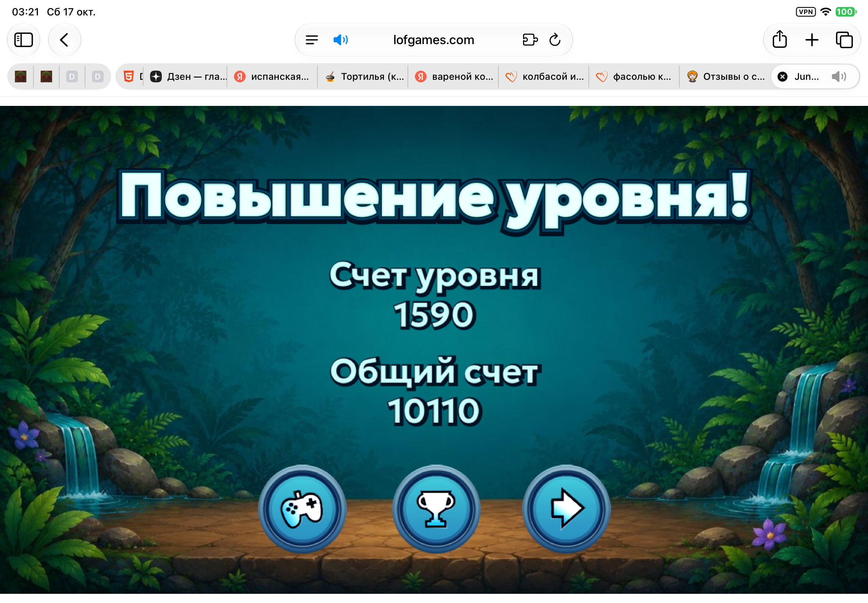Open the extensions puzzle icon

tap(530, 40)
